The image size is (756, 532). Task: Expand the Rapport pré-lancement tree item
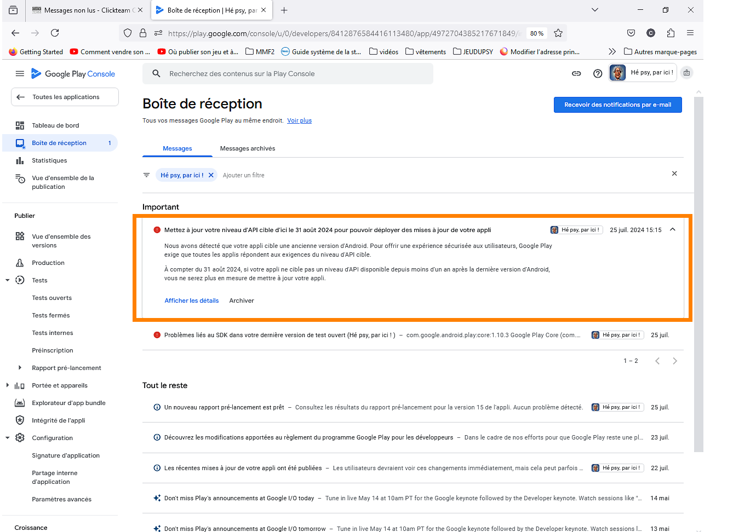point(20,368)
